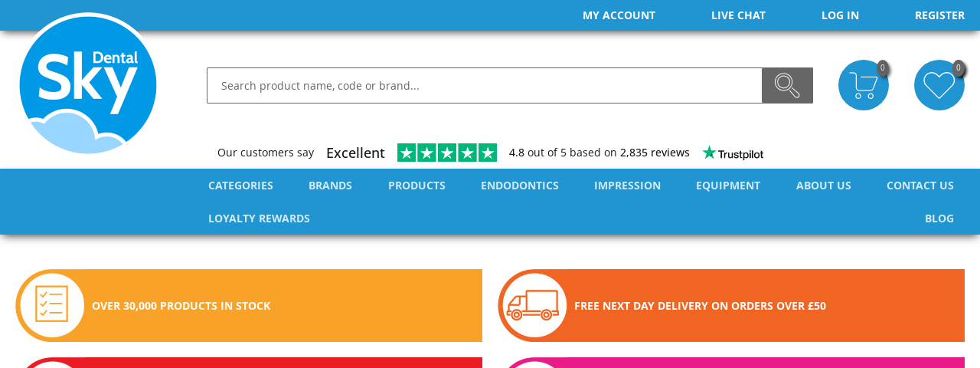Click the green Trustpilot star rating
980x368 pixels.
447,153
